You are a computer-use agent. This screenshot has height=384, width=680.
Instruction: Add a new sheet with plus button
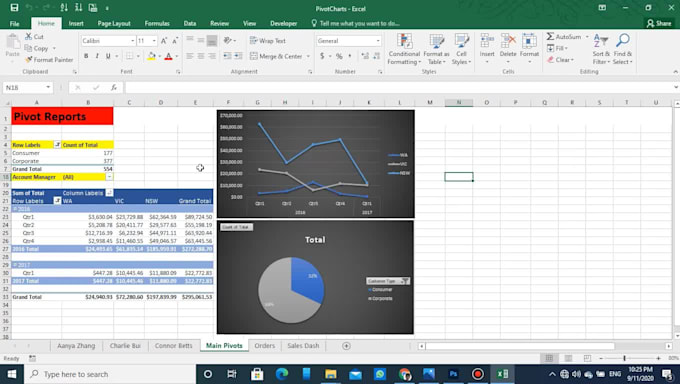coord(346,346)
